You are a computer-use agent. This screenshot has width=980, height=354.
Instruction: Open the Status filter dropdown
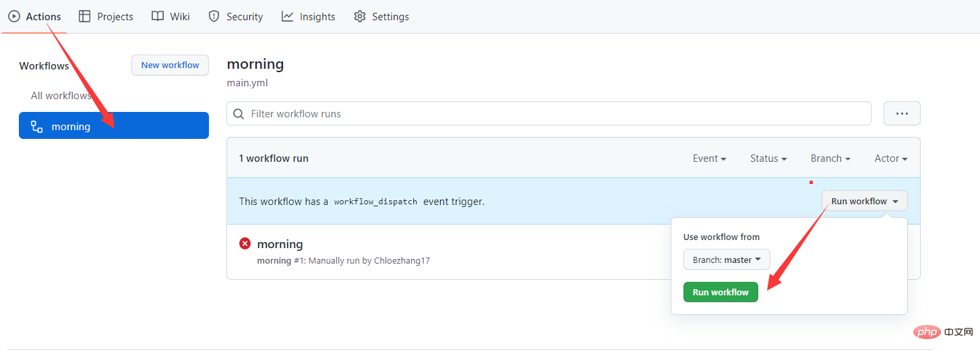click(768, 158)
